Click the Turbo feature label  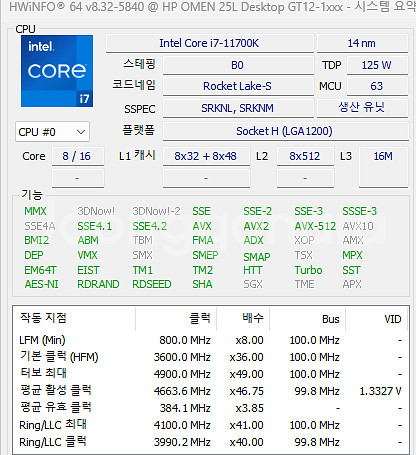(308, 270)
